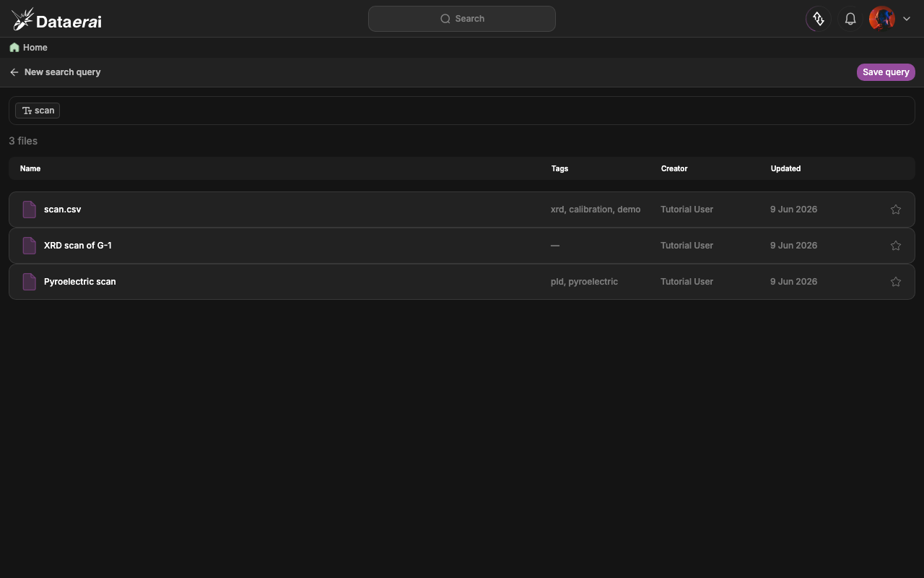Screen dimensions: 924x578
Task: Open the notifications bell
Action: point(850,19)
